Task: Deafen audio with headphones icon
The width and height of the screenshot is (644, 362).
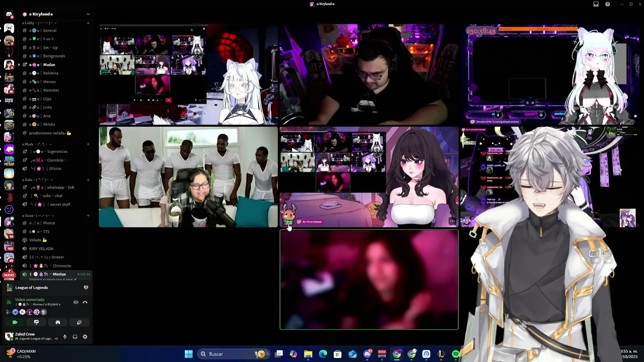Action: click(x=74, y=337)
